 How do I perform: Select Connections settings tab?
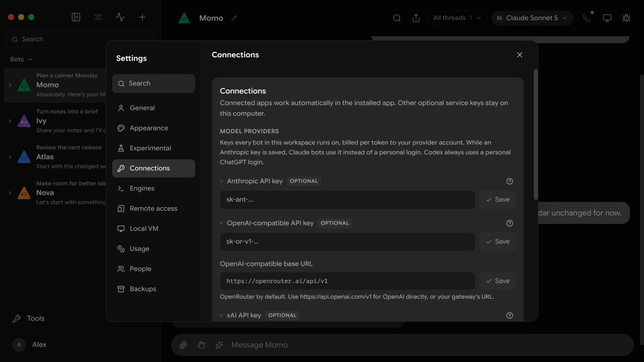[153, 168]
